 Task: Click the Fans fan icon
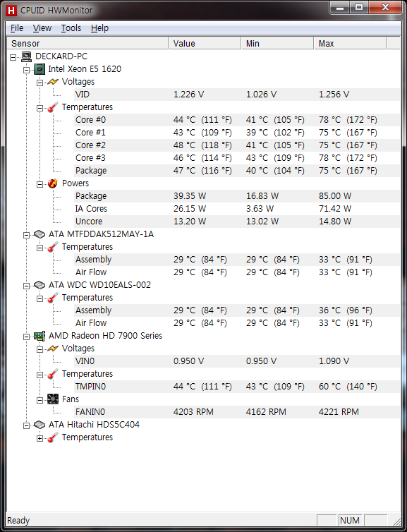53,399
